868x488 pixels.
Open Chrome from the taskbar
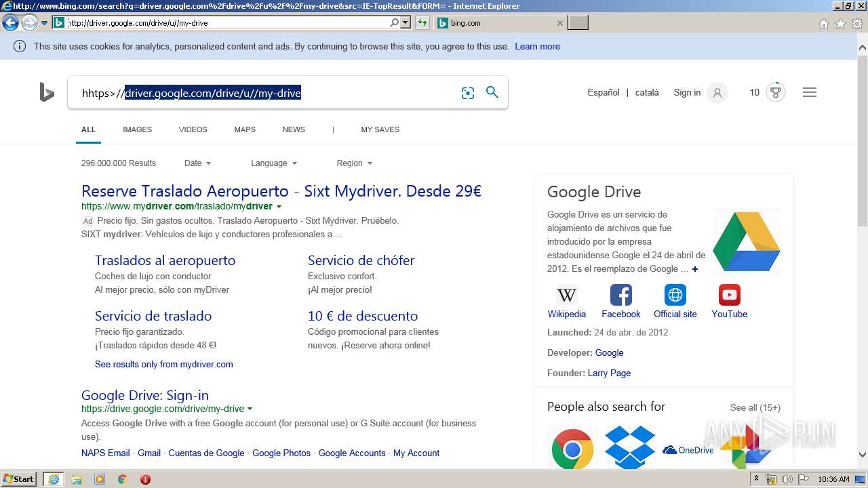pyautogui.click(x=122, y=479)
